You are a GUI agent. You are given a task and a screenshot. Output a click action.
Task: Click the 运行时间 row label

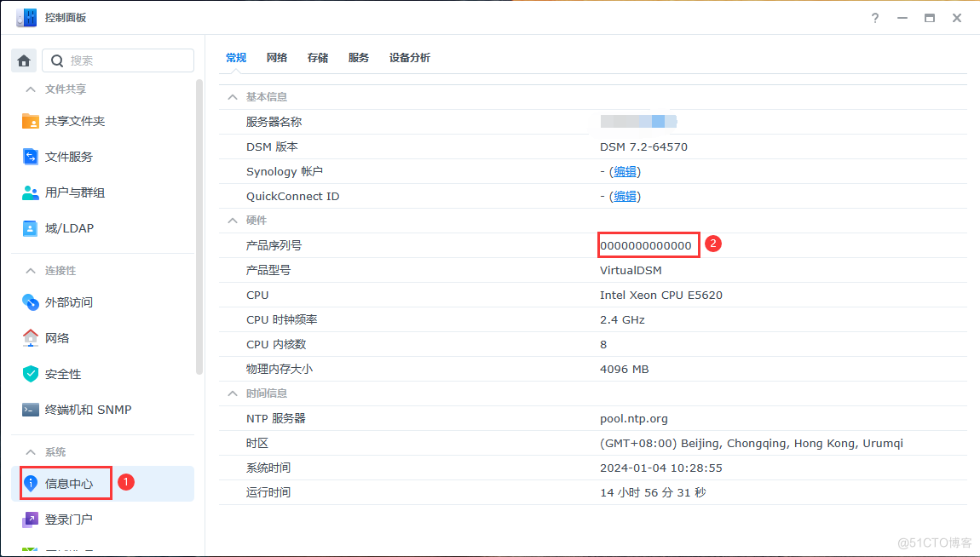click(268, 492)
